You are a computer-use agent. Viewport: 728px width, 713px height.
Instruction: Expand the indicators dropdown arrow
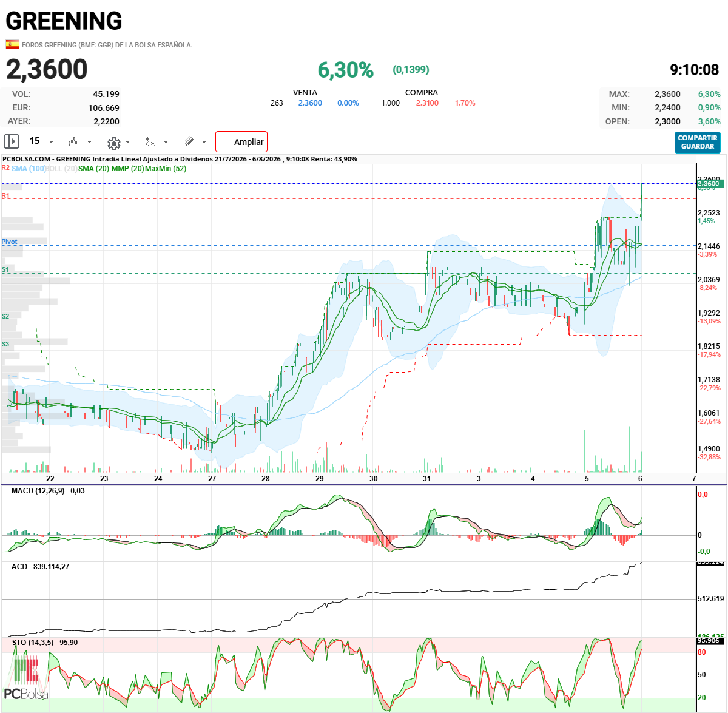166,142
